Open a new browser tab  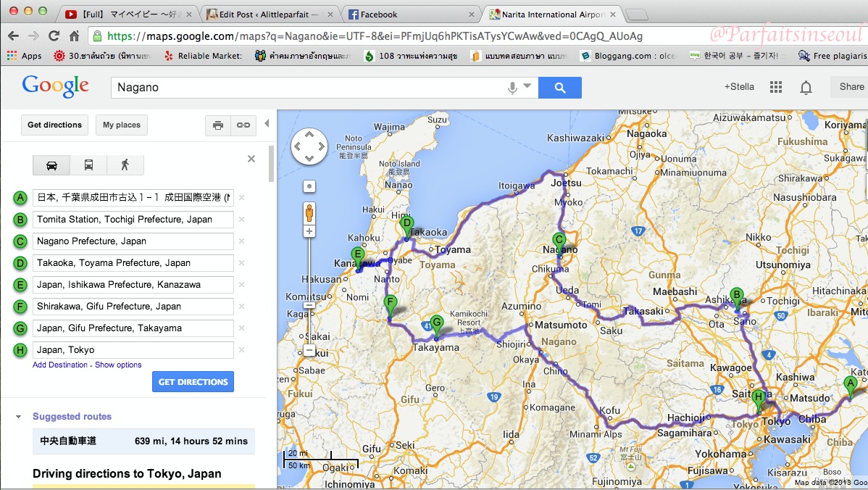point(637,15)
